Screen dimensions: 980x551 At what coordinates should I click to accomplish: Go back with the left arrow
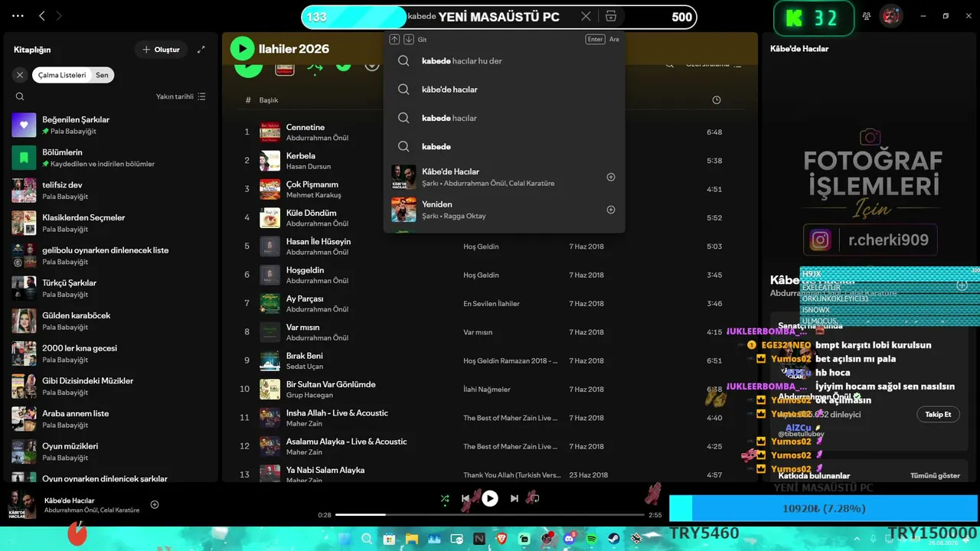click(42, 16)
